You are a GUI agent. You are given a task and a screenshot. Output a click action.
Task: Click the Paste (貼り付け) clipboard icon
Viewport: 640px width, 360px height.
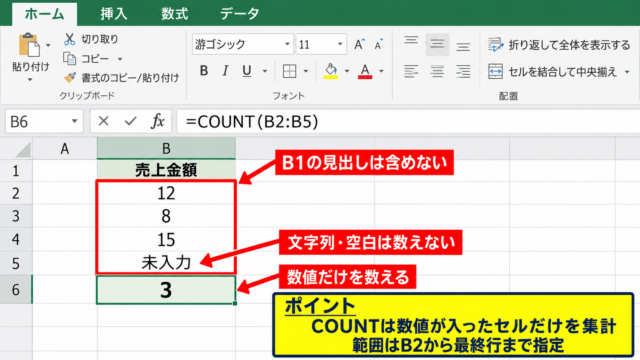pos(29,45)
